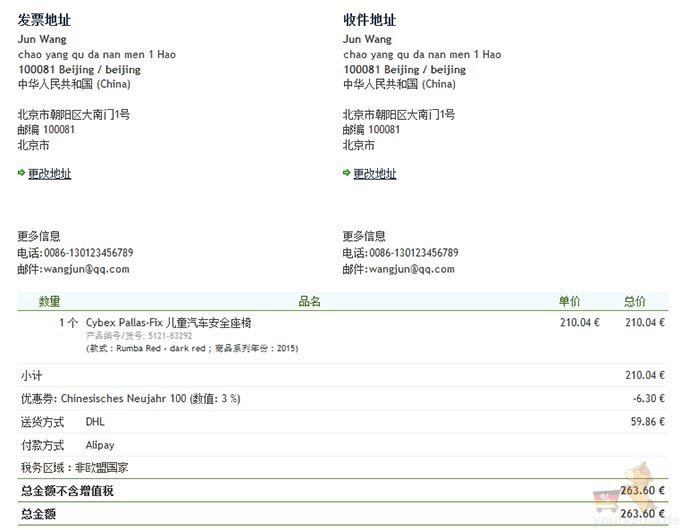Click 更改地址 link under invoice address
680x530 pixels.
click(x=49, y=174)
